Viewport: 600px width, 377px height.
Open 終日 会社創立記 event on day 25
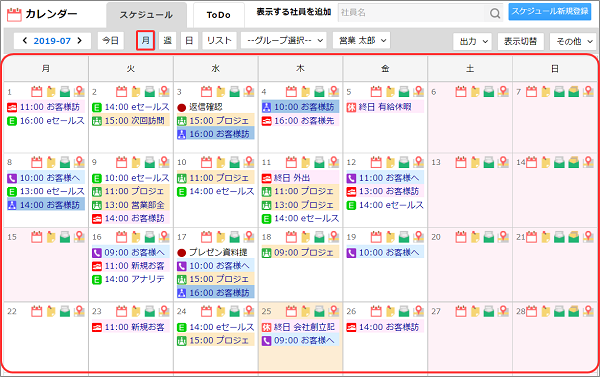(x=300, y=327)
